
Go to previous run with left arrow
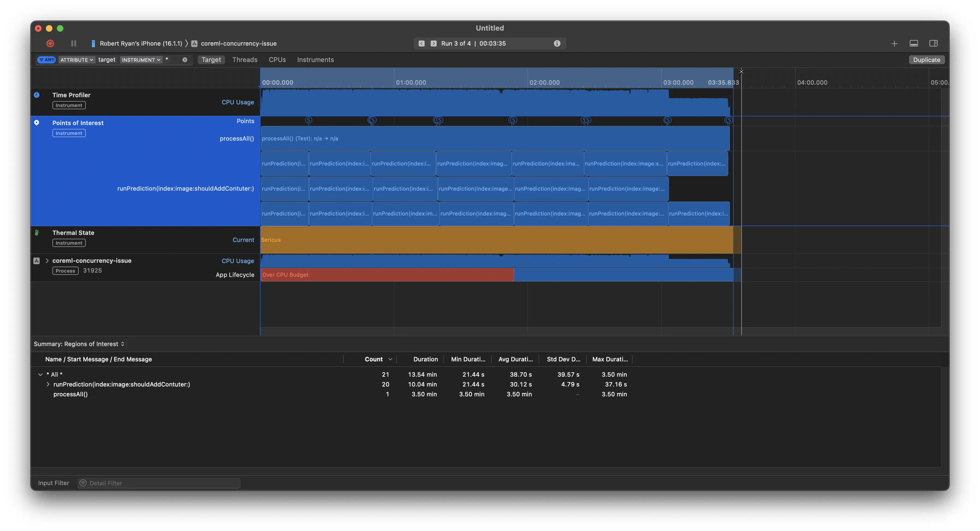pyautogui.click(x=421, y=43)
